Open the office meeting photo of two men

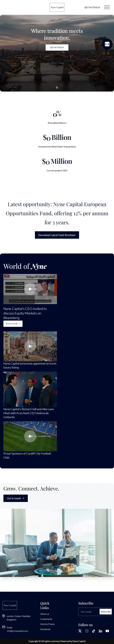pyautogui.click(x=57, y=543)
